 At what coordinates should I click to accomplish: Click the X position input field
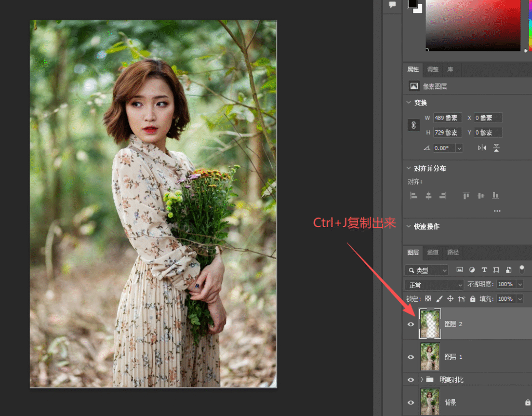[488, 118]
